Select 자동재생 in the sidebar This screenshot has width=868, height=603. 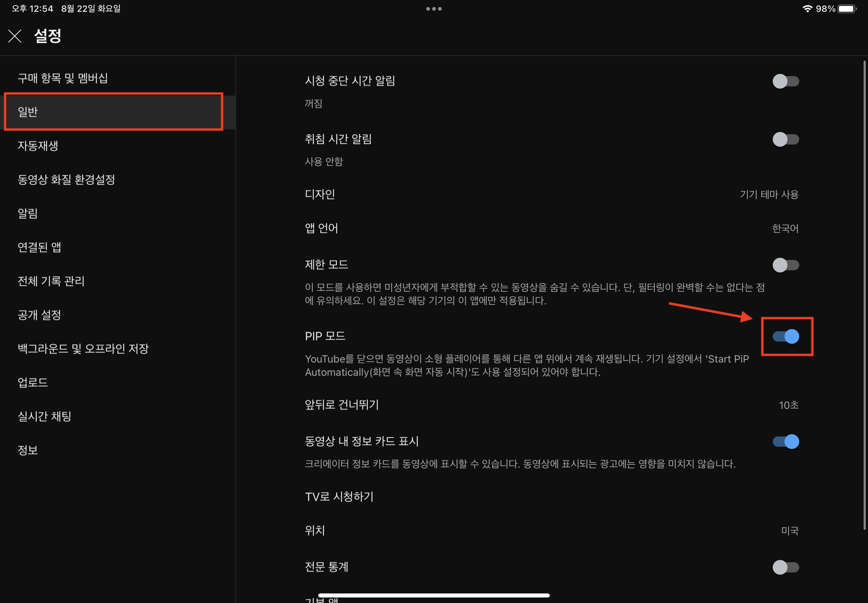point(38,146)
